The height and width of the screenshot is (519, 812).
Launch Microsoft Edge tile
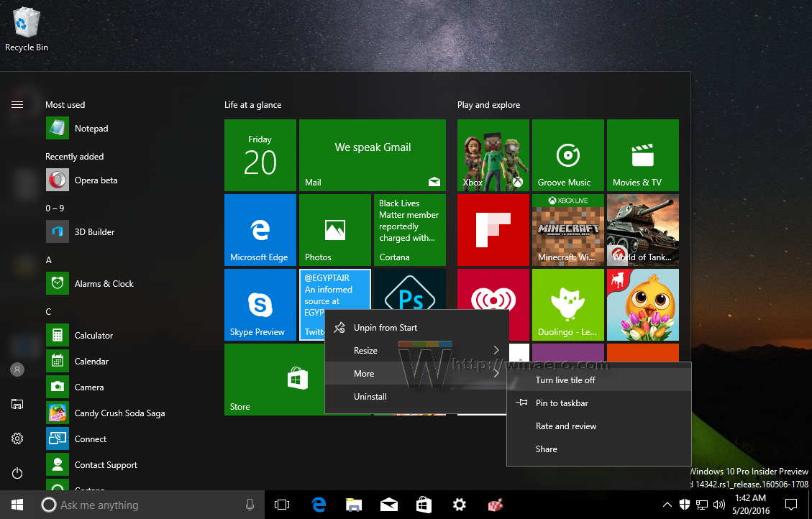[x=260, y=230]
